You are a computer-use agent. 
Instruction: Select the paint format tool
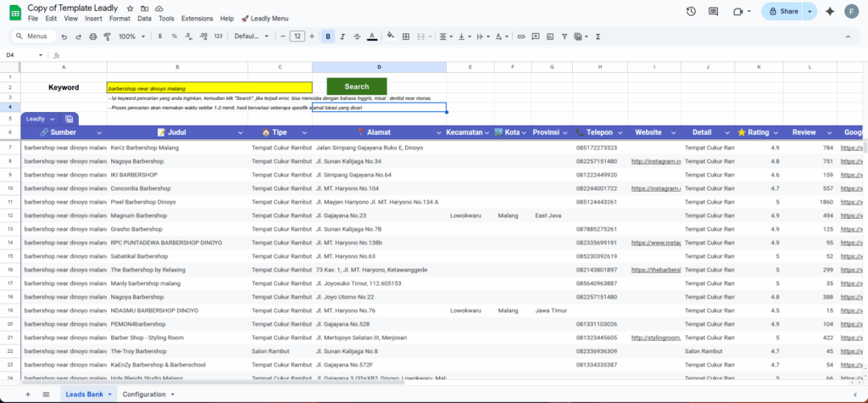click(106, 36)
